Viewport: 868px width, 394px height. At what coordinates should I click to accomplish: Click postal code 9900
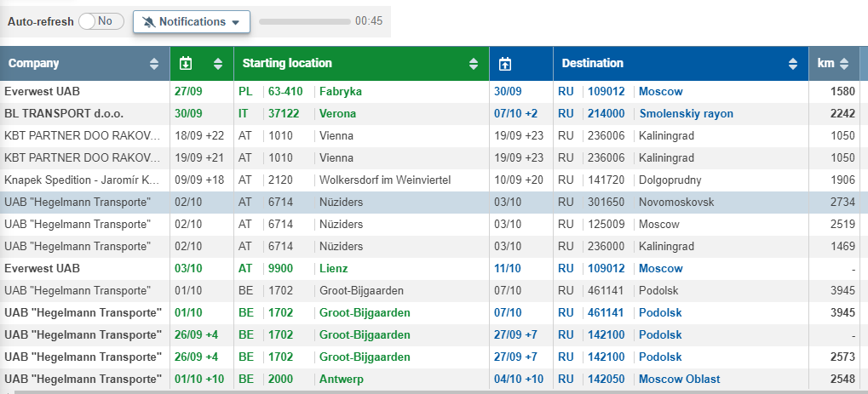(280, 268)
